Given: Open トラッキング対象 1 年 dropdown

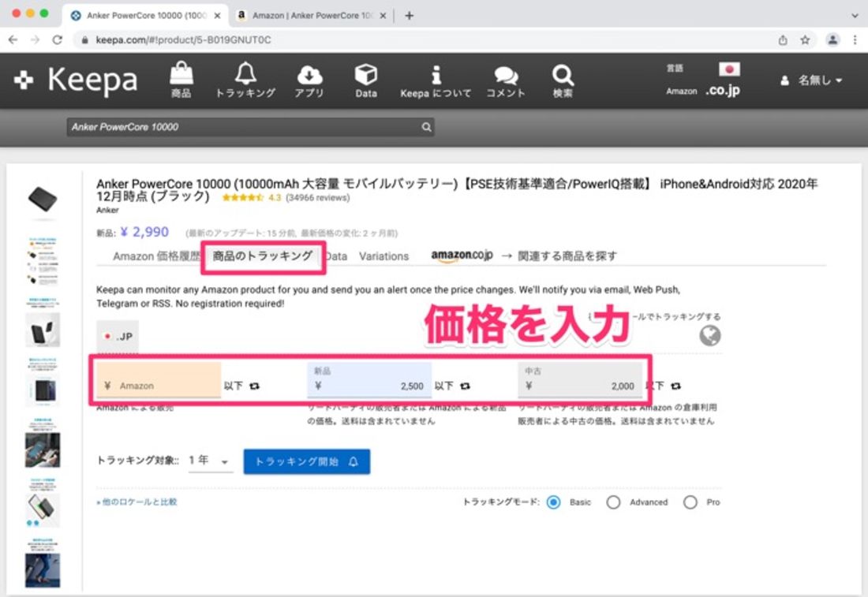Looking at the screenshot, I should click(210, 461).
